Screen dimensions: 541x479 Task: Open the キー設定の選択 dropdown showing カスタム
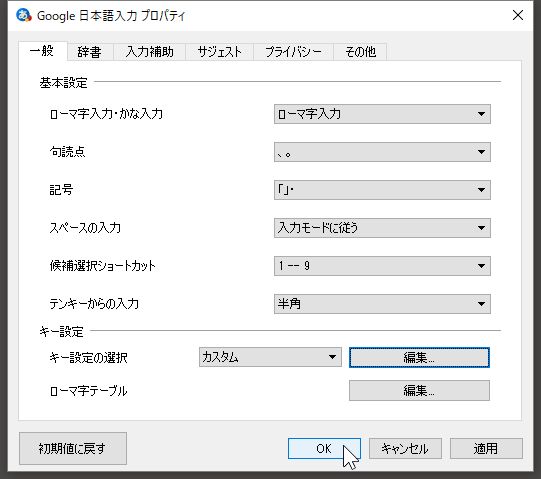pyautogui.click(x=270, y=357)
